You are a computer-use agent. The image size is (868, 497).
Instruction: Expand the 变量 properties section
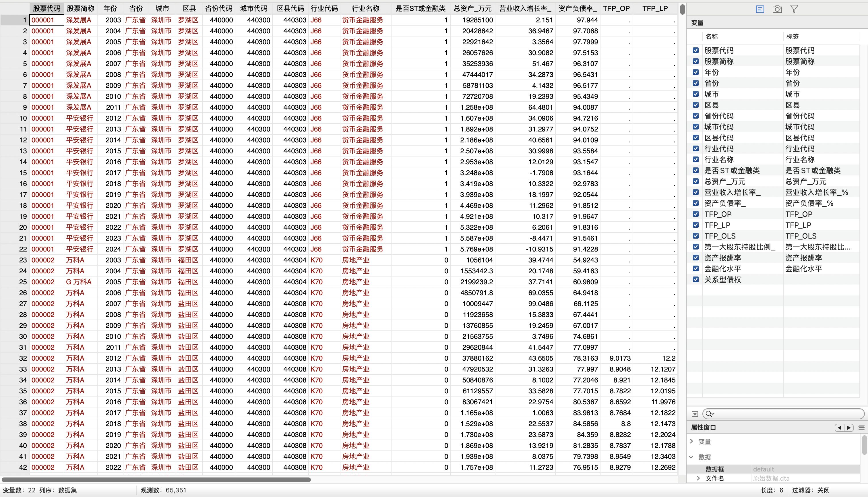click(x=691, y=441)
